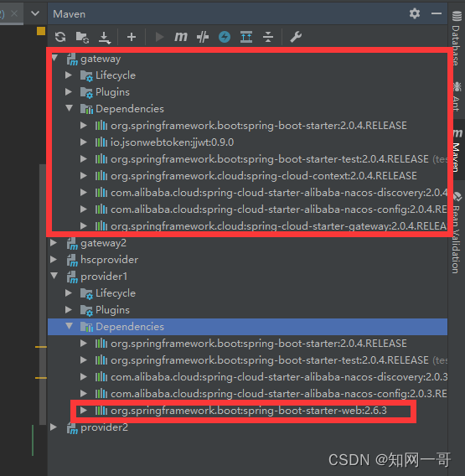465x476 pixels.
Task: Click gateway Lifecycle folder icon
Action: 86,75
